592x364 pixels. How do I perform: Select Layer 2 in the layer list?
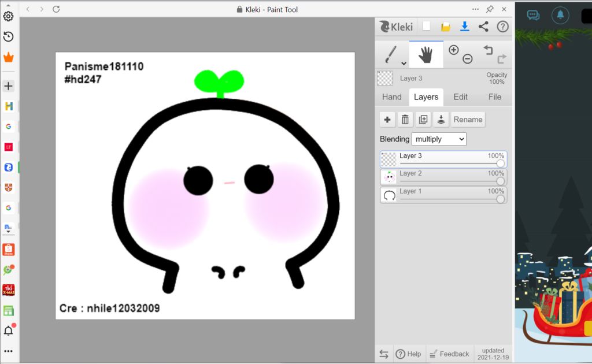tap(443, 177)
